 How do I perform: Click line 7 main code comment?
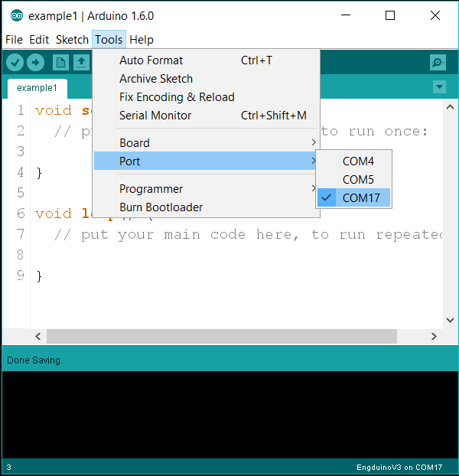point(248,235)
